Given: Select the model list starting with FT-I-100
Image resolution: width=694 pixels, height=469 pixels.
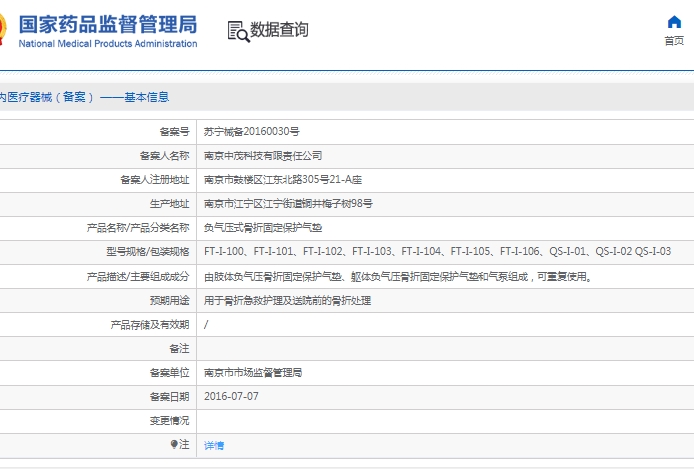Looking at the screenshot, I should click(437, 252).
